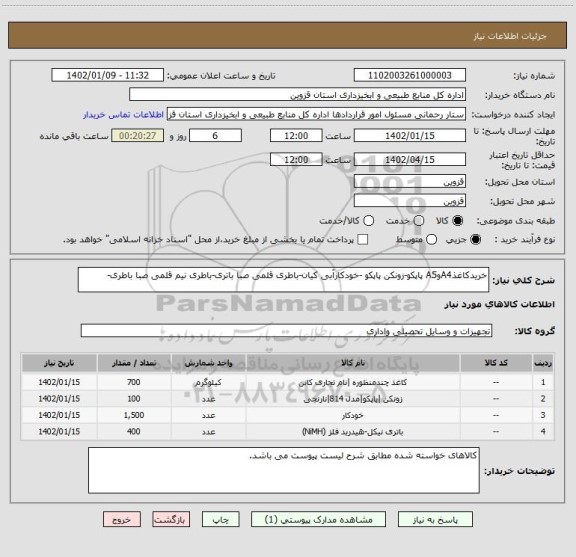Click the شرح کلی نیاز text area

tap(283, 280)
